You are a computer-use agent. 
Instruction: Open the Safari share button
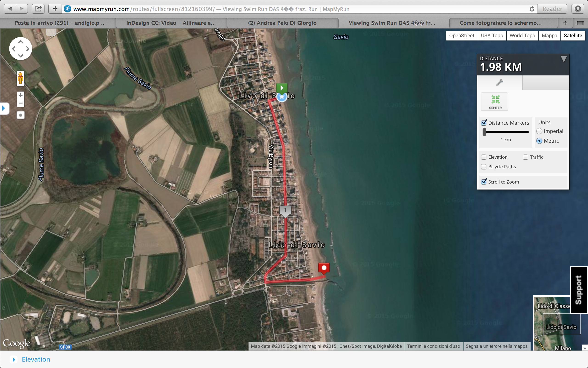point(38,9)
